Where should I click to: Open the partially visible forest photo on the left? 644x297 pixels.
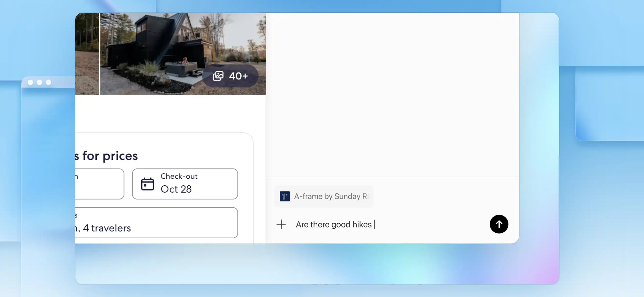[87, 53]
